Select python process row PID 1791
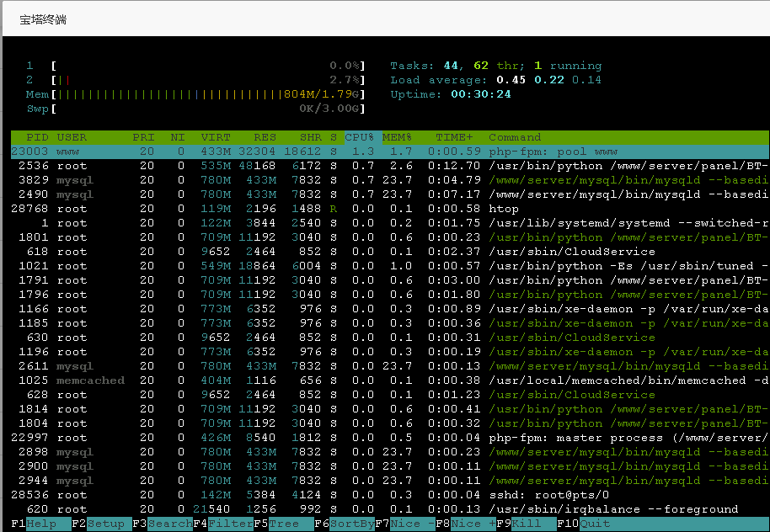 click(390, 280)
